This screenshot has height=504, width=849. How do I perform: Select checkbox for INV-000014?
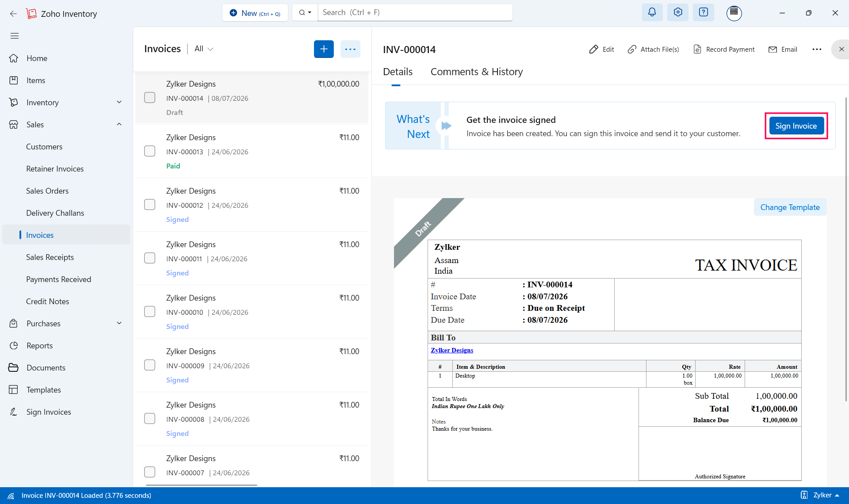(150, 98)
